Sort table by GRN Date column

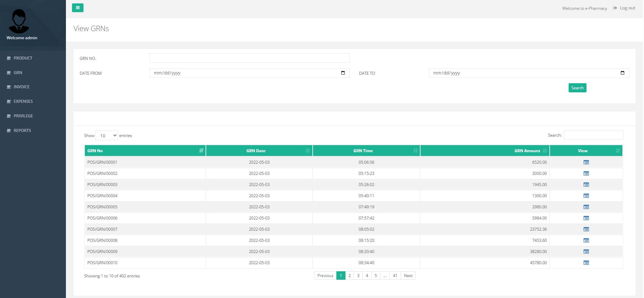click(259, 151)
